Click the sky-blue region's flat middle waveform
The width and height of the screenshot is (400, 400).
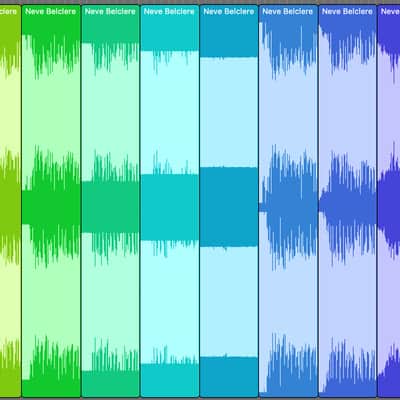(x=229, y=207)
